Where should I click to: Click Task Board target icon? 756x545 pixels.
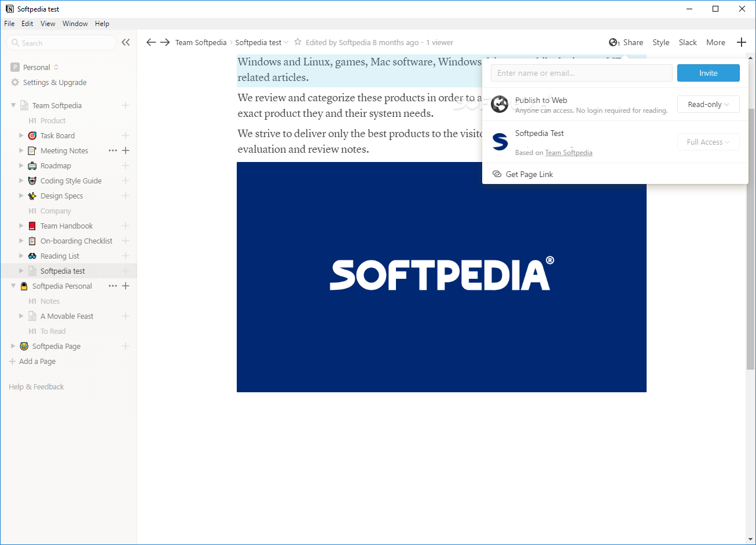point(32,135)
